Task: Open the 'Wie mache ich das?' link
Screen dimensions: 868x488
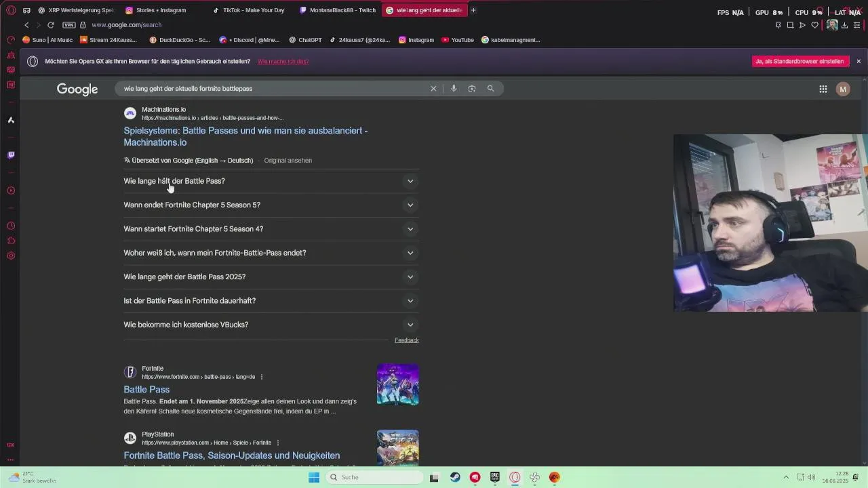Action: 283,61
